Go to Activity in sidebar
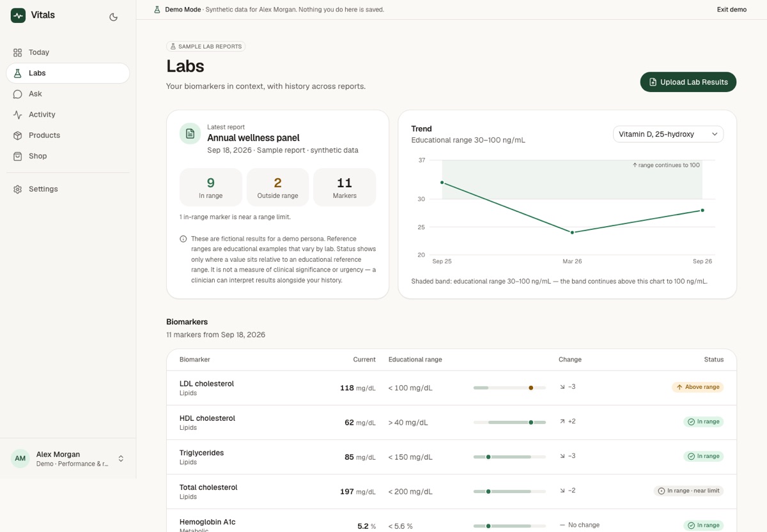 (x=68, y=115)
